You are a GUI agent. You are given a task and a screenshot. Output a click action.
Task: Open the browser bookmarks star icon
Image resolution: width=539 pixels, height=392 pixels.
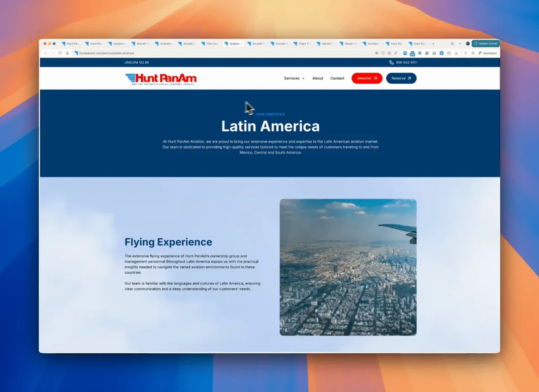pos(389,53)
